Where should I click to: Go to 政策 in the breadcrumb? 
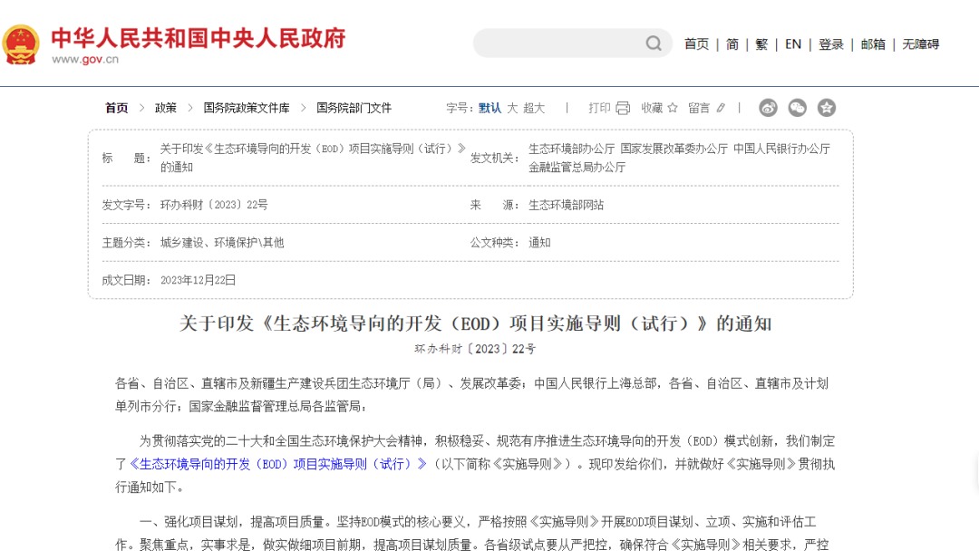pos(166,108)
